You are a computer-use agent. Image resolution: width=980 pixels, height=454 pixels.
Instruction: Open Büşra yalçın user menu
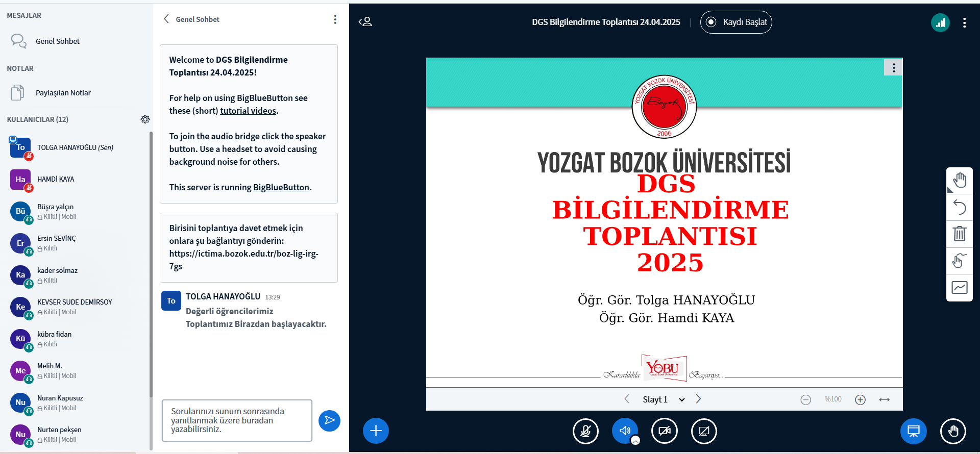pyautogui.click(x=77, y=211)
